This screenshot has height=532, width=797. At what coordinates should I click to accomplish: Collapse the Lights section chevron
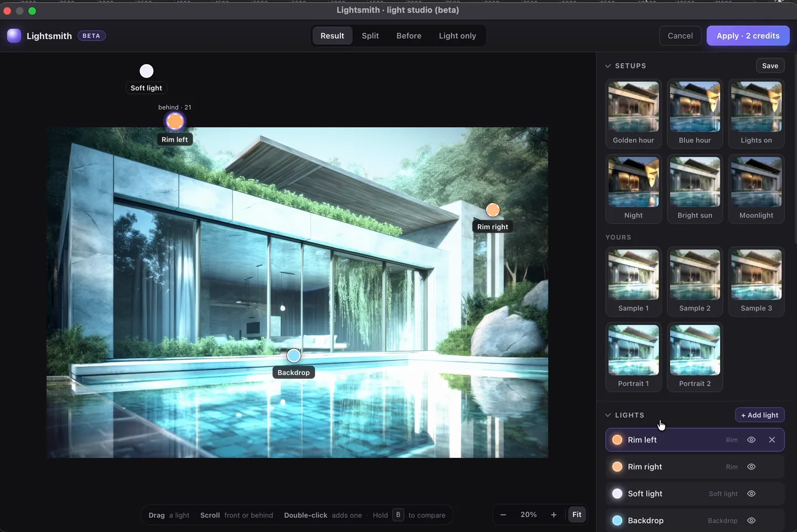click(608, 415)
